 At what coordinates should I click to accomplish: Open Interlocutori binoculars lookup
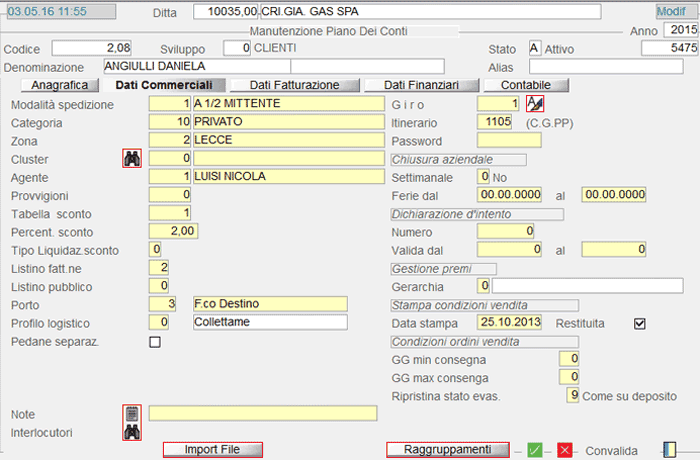[x=132, y=432]
